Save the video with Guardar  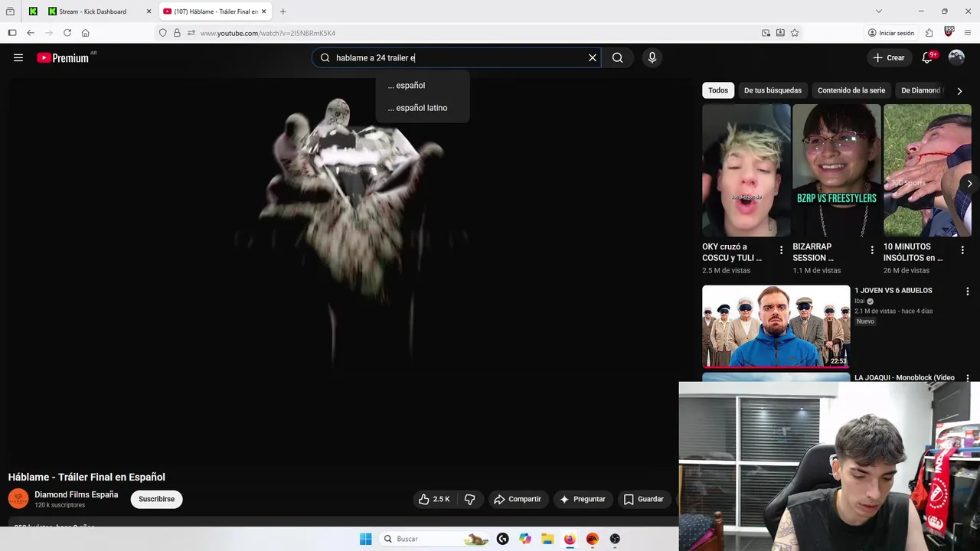point(644,499)
